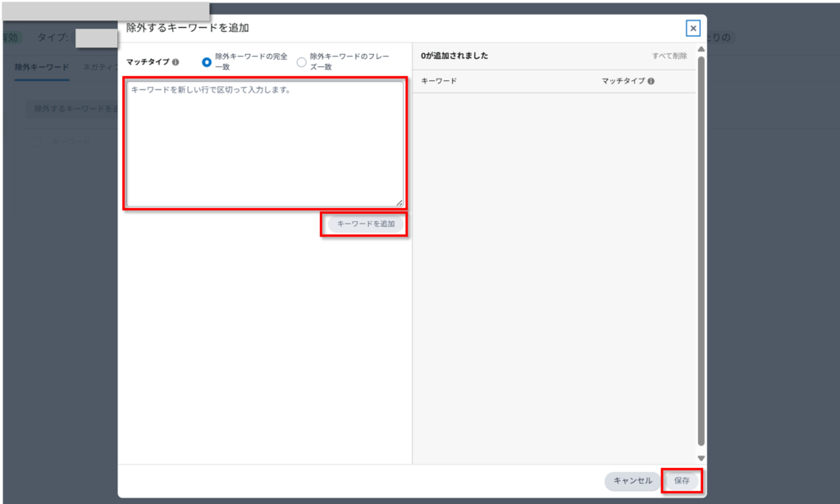The image size is (840, 504).
Task: Click scrollbar down arrow in dialog
Action: (701, 458)
